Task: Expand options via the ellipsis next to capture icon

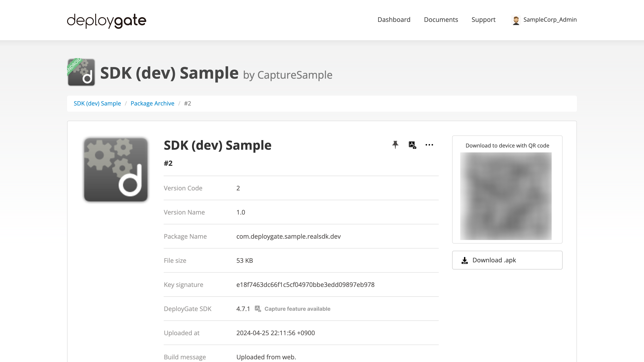Action: (x=429, y=145)
